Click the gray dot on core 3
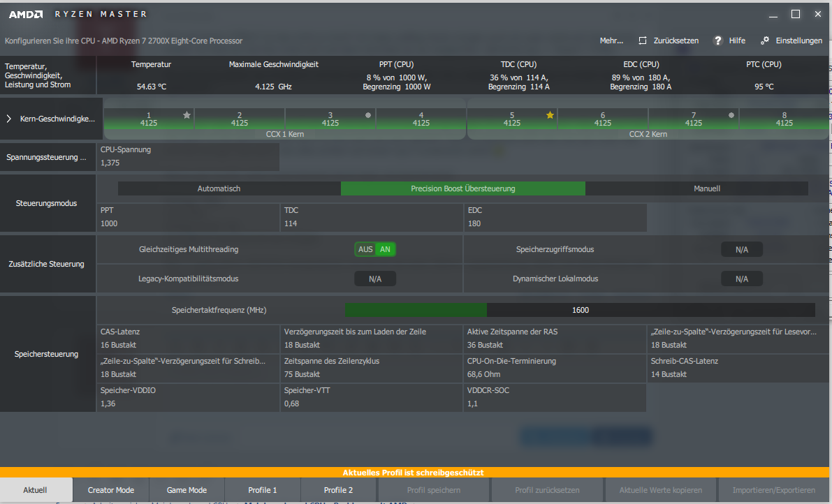 [368, 115]
